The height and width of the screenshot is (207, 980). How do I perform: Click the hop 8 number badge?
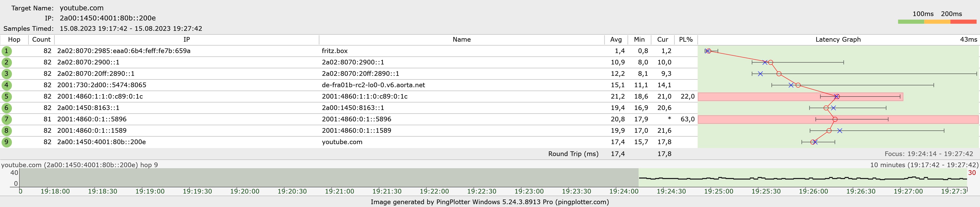point(6,131)
